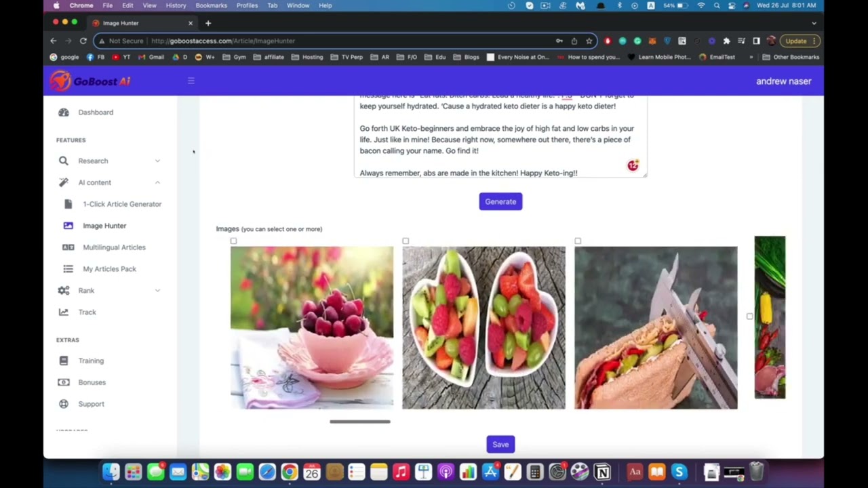This screenshot has height=488, width=868.
Task: Click the Bonuses money icon
Action: tap(64, 382)
